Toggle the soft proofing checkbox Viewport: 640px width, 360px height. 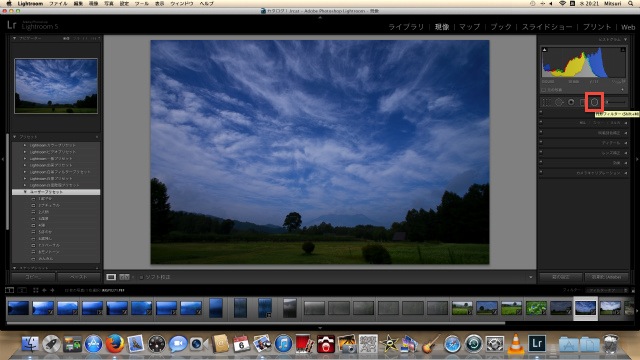[x=141, y=277]
